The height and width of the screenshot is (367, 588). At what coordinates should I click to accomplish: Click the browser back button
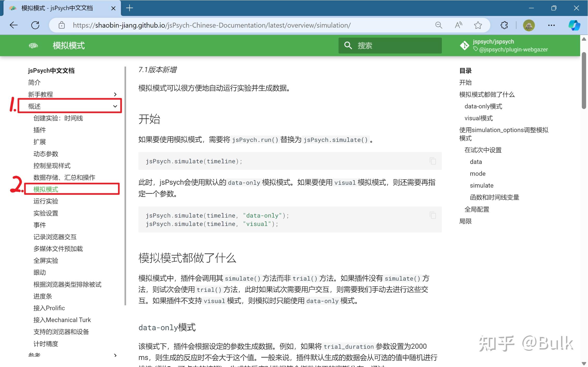pyautogui.click(x=14, y=25)
